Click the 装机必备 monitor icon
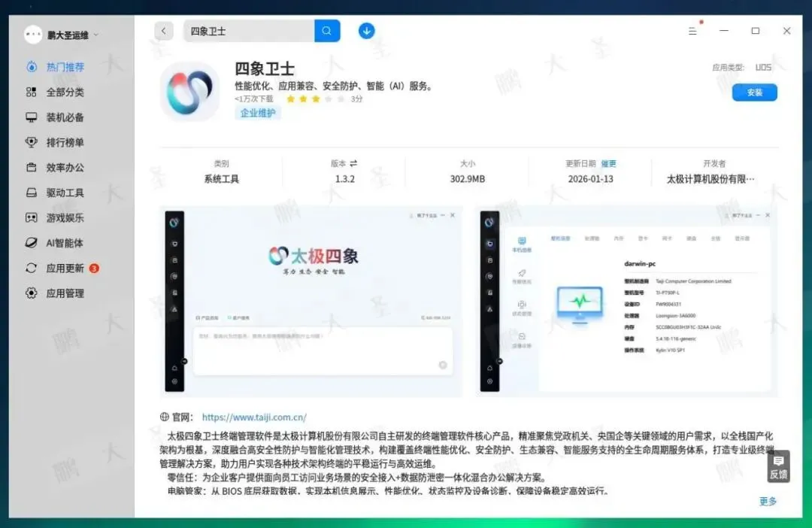This screenshot has height=528, width=812. [32, 117]
